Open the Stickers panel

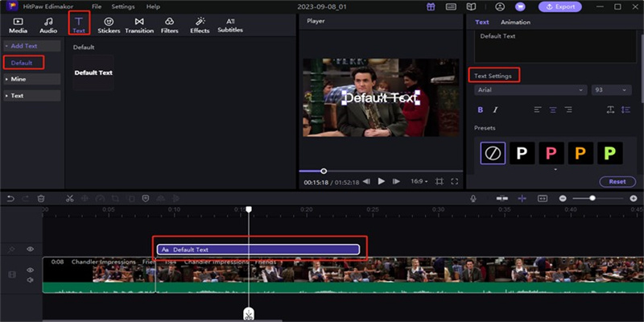109,25
